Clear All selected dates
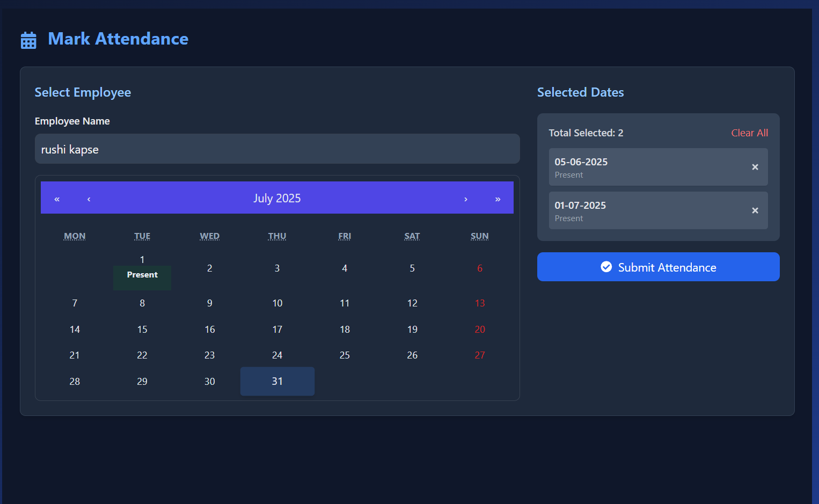This screenshot has width=819, height=504. [749, 133]
